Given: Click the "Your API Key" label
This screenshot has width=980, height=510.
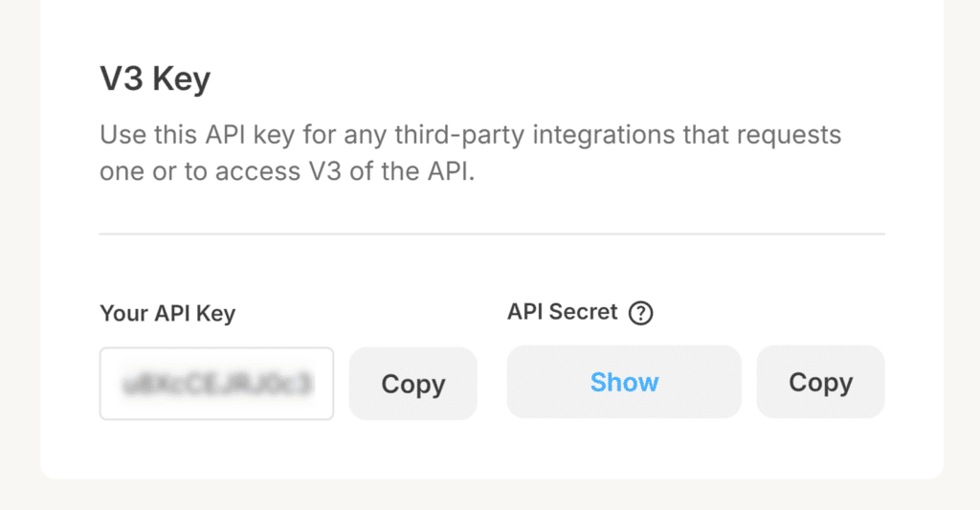Looking at the screenshot, I should click(167, 313).
